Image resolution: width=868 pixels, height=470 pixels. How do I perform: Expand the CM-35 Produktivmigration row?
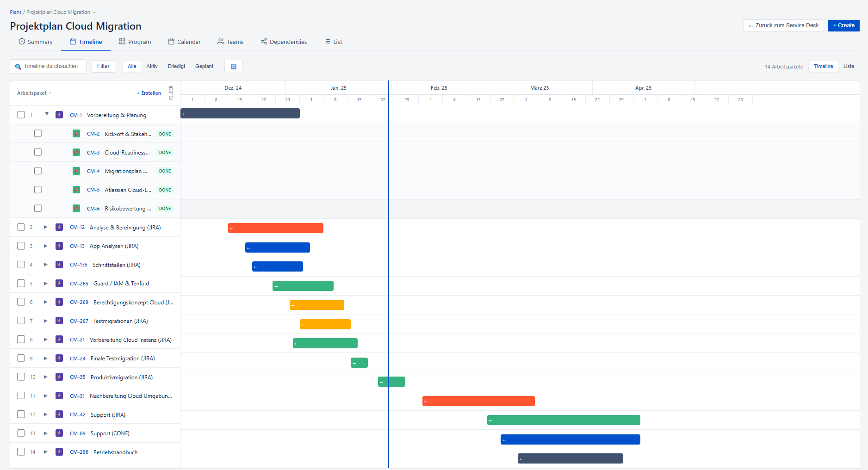coord(45,377)
